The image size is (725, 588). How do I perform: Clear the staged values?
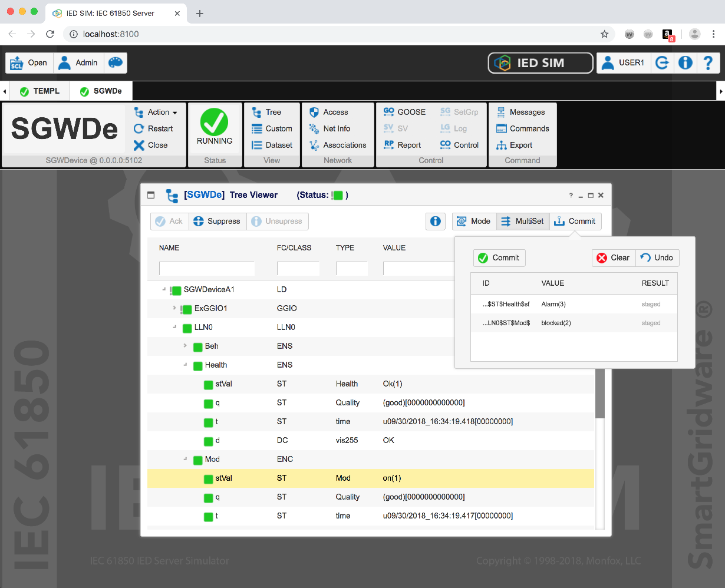click(614, 258)
